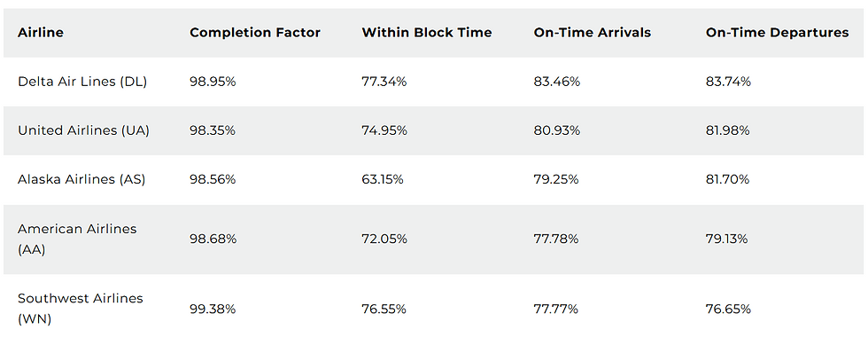The height and width of the screenshot is (353, 868).
Task: Click the United Airlines (UA) cell
Action: [83, 130]
